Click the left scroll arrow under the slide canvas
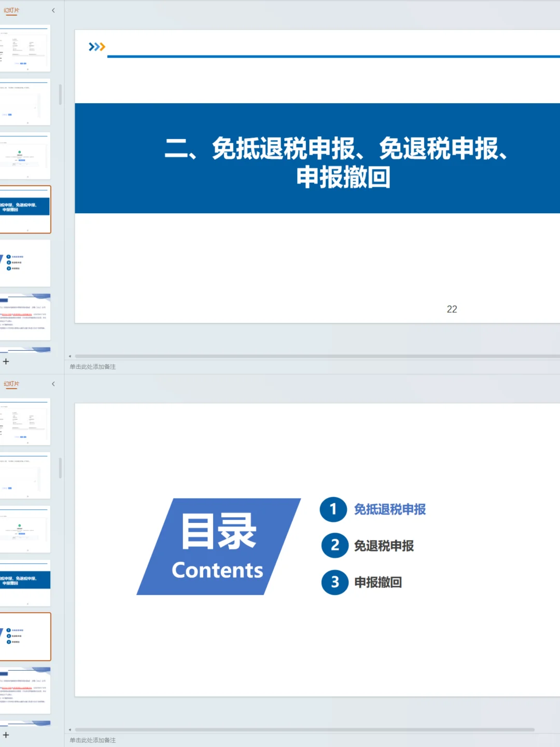 (69, 356)
